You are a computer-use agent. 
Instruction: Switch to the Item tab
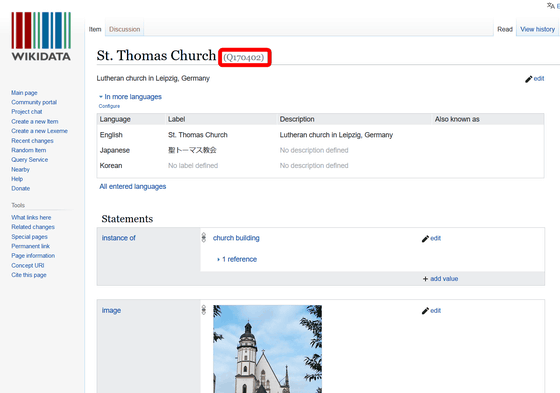pyautogui.click(x=95, y=29)
